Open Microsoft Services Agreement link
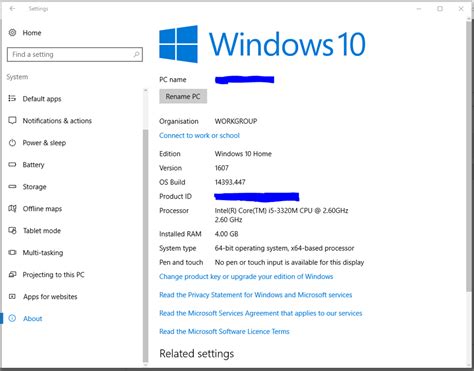This screenshot has height=371, width=474. (x=261, y=313)
